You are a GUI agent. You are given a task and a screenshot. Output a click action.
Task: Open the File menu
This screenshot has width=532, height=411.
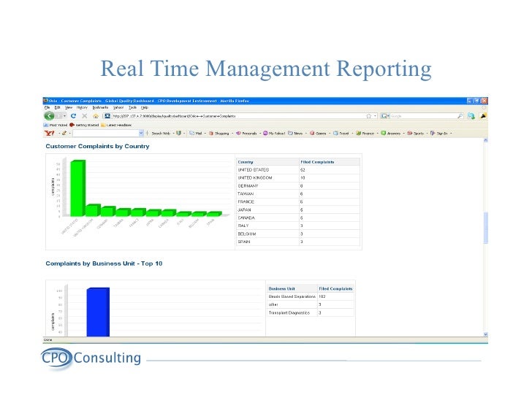pos(47,107)
